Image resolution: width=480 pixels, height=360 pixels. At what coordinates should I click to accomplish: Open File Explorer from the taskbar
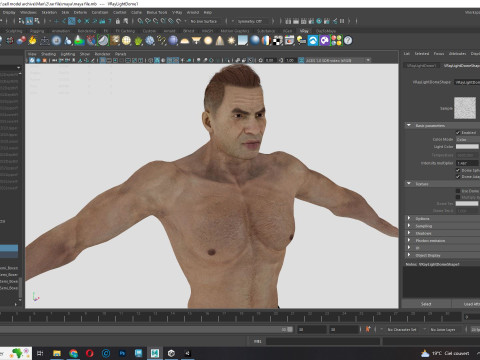57,353
